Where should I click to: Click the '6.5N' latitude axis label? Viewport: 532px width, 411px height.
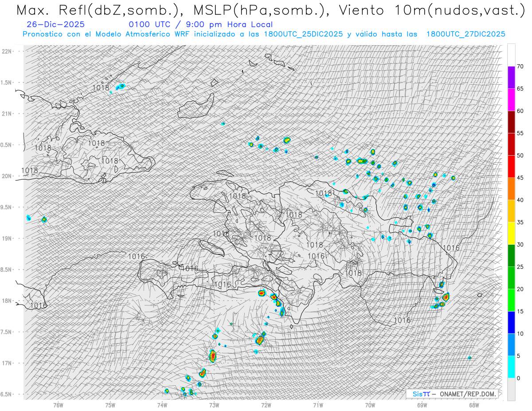click(x=7, y=394)
